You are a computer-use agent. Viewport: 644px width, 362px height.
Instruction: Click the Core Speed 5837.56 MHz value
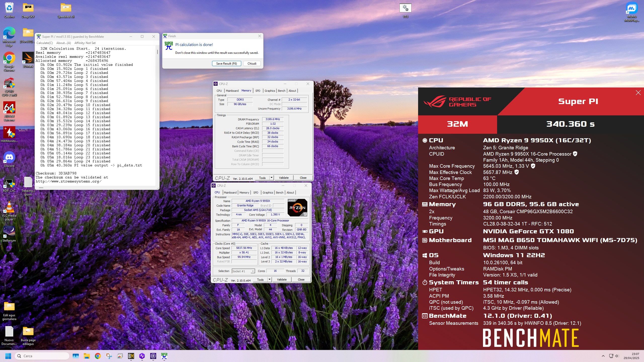tap(244, 248)
